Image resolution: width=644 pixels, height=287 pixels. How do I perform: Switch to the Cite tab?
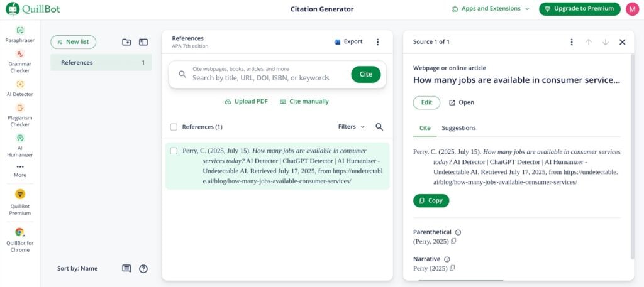(x=425, y=128)
